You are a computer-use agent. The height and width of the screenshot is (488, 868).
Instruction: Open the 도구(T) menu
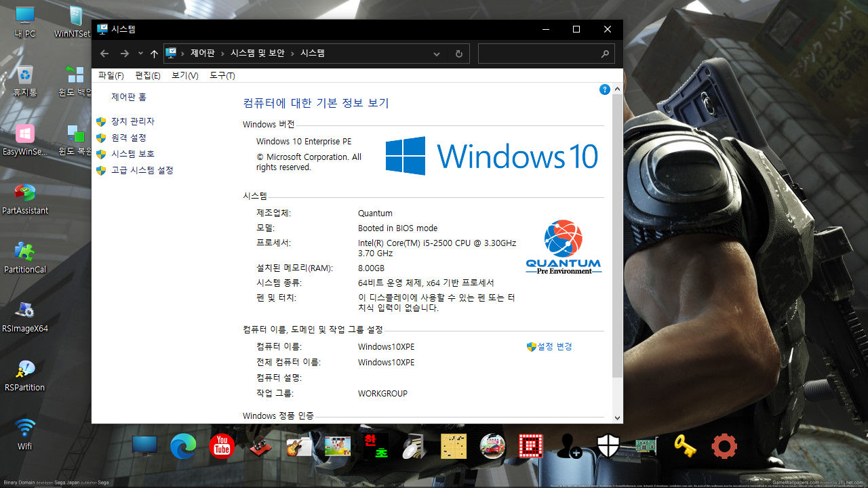(x=222, y=75)
